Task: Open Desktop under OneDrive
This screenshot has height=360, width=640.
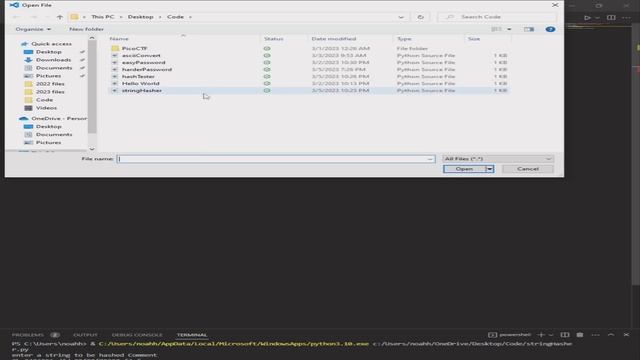Action: (x=48, y=127)
